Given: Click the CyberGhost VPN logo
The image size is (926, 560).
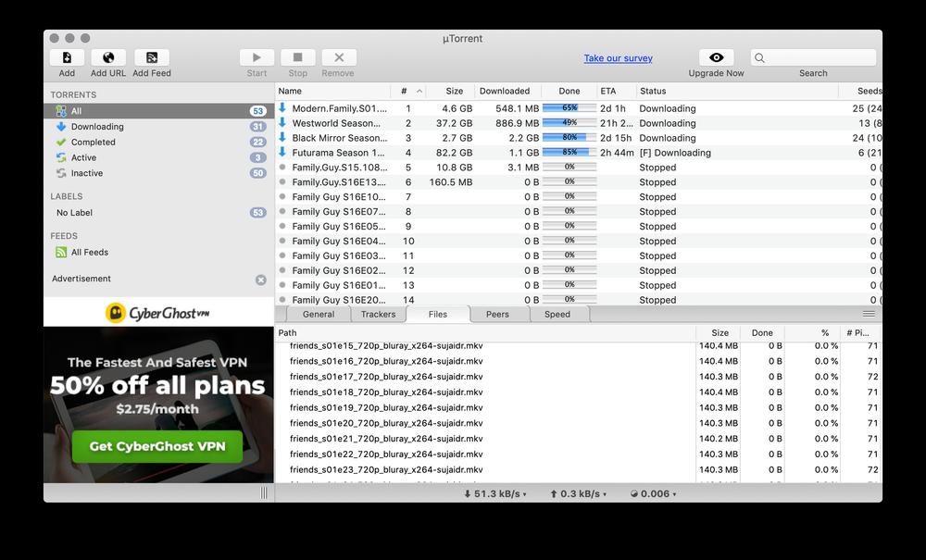Looking at the screenshot, I should (x=158, y=313).
